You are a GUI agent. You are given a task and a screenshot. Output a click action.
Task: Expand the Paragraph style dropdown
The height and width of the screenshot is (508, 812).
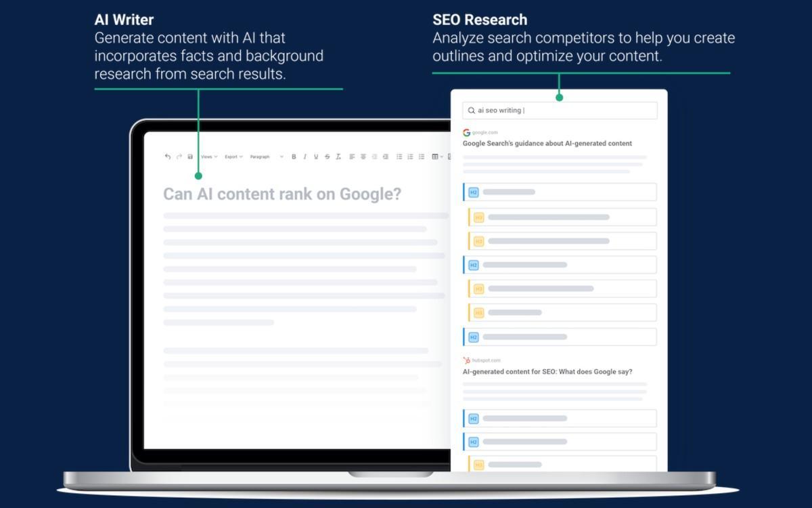[x=267, y=156]
